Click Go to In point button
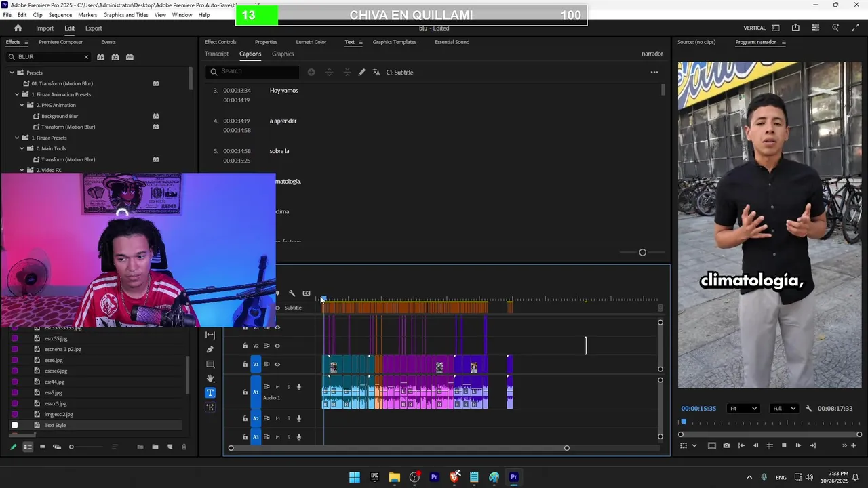The image size is (868, 488). click(741, 445)
